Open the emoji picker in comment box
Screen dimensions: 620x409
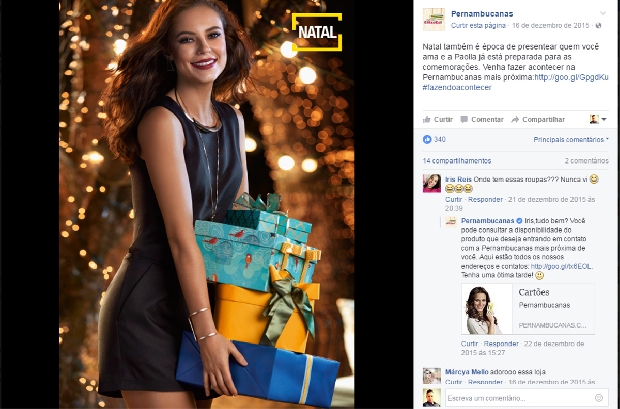coord(599,398)
